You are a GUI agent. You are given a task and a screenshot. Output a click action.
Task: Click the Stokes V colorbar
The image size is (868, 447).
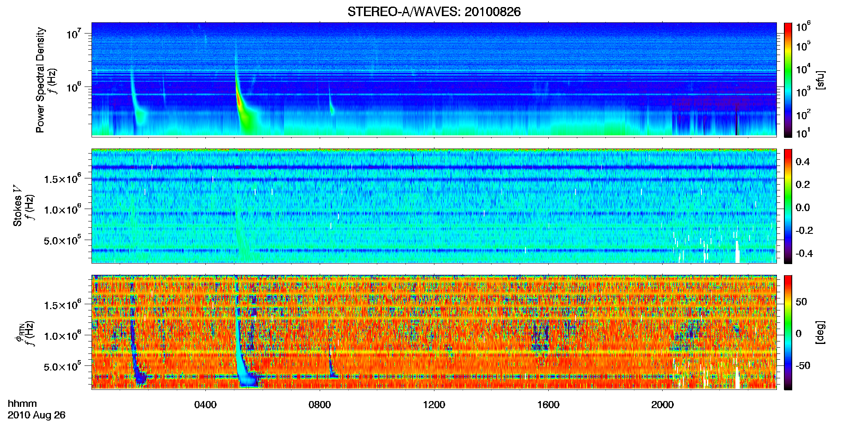point(788,206)
